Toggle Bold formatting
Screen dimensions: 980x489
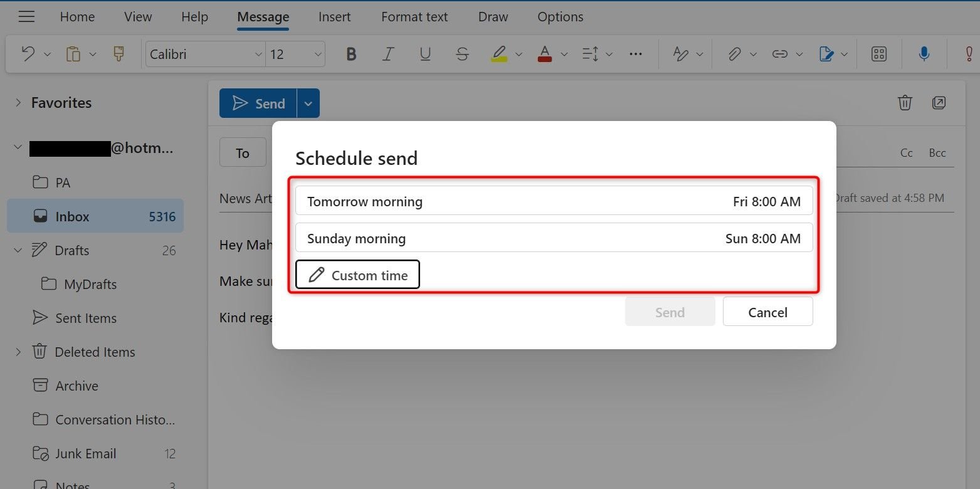click(351, 55)
